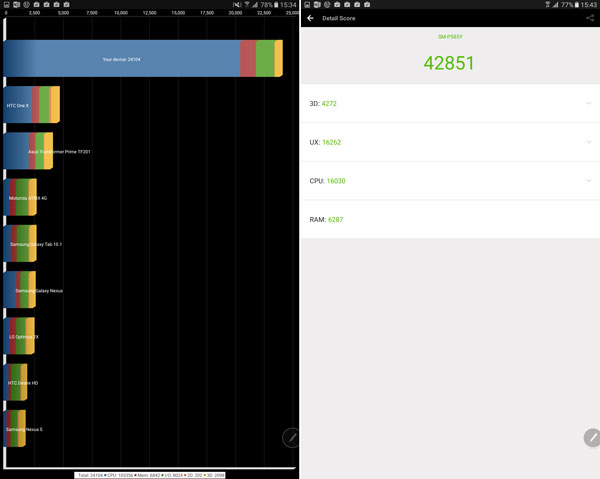600x479 pixels.
Task: Tap the 42851 total score
Action: pyautogui.click(x=447, y=62)
